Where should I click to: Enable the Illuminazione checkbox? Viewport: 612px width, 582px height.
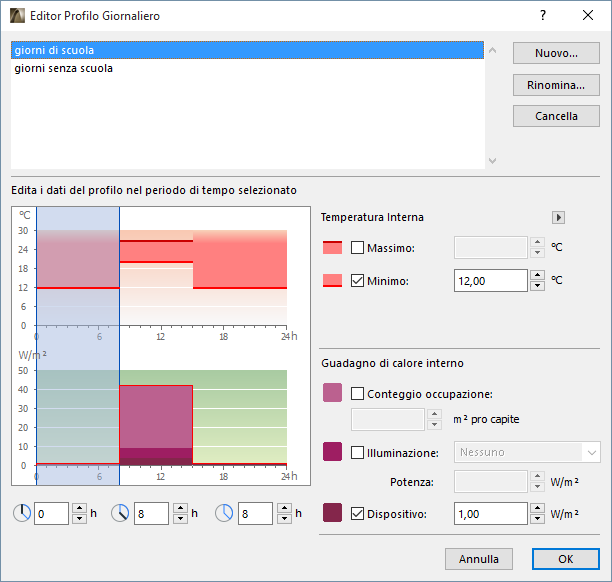point(358,452)
